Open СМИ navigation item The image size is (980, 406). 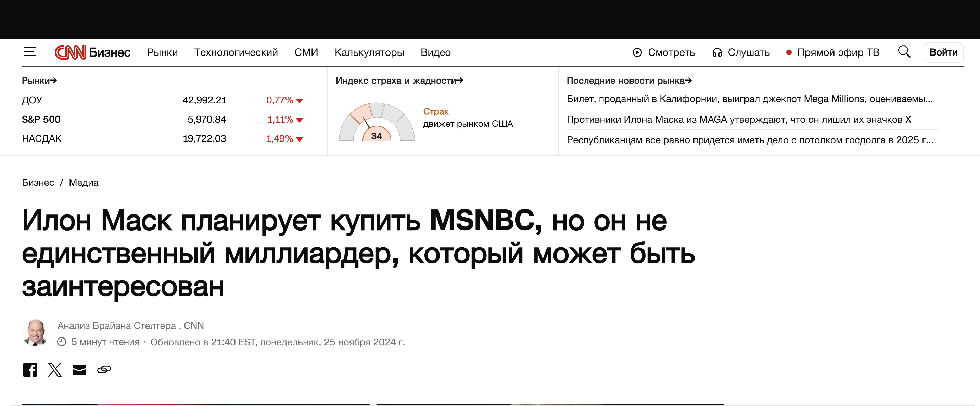point(306,52)
